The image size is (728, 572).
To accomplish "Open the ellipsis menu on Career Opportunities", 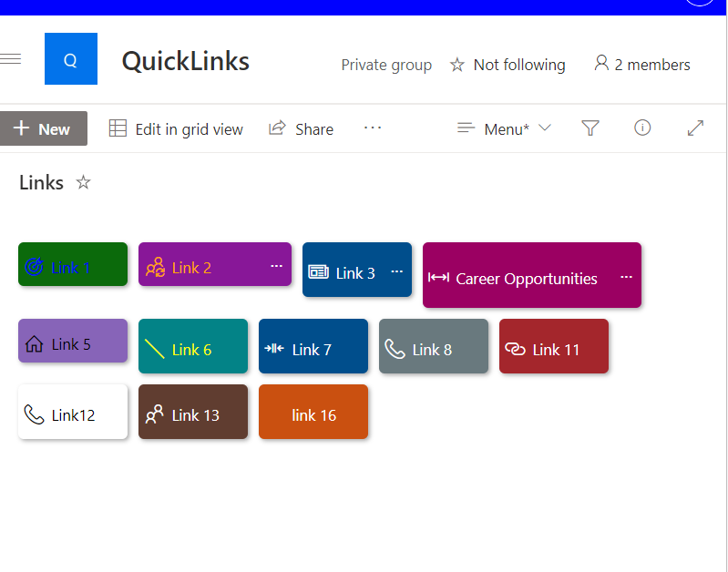I will (626, 277).
